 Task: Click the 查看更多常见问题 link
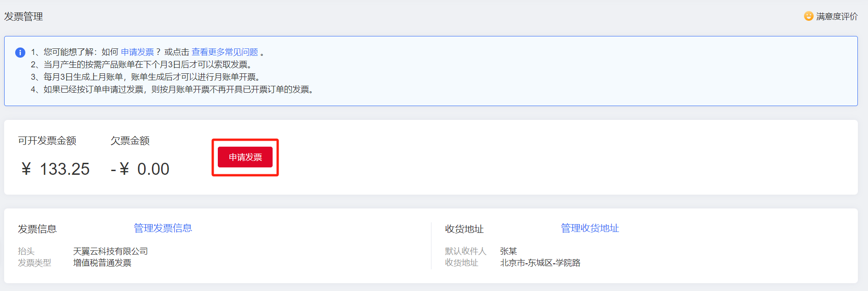(225, 52)
